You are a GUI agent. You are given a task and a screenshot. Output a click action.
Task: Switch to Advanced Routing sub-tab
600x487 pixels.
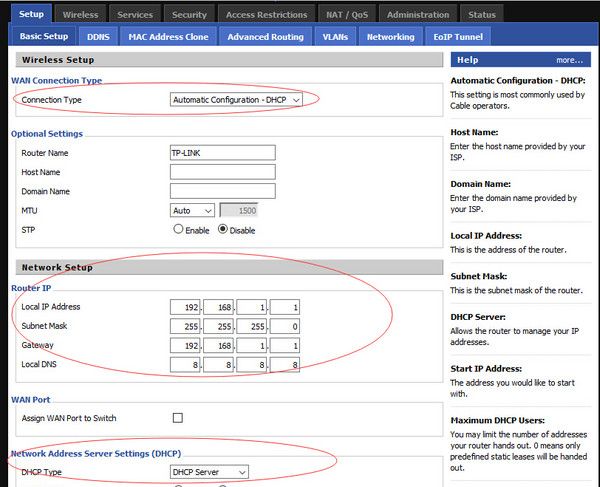(265, 37)
